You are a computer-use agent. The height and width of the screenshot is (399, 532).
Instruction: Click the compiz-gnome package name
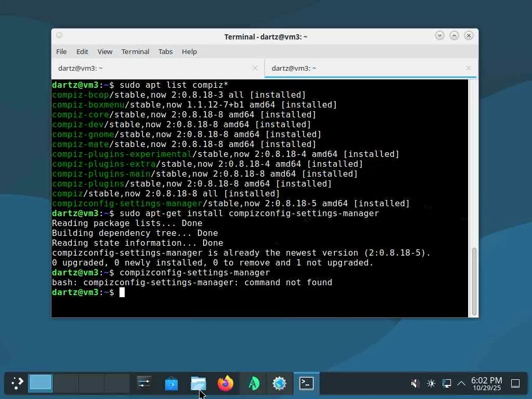[83, 134]
